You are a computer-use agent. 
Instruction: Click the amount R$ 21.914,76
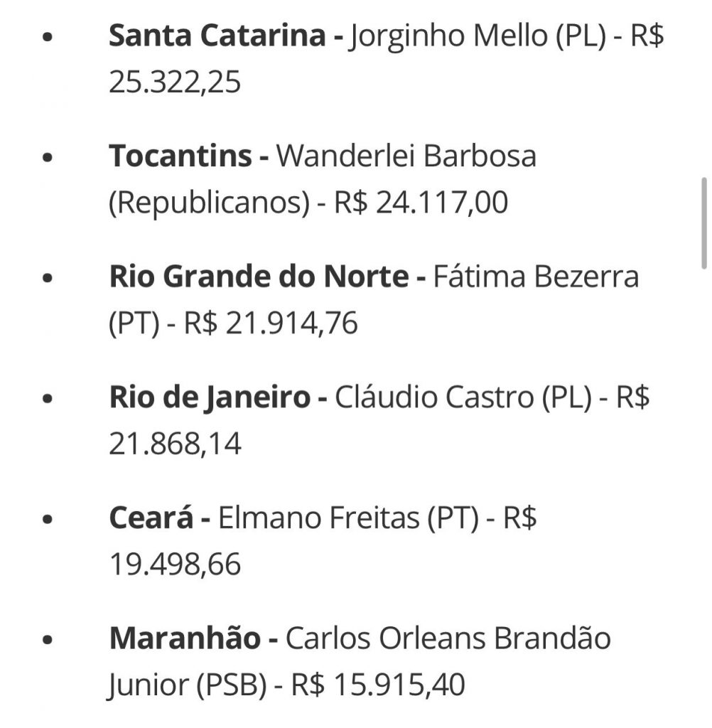point(271,324)
